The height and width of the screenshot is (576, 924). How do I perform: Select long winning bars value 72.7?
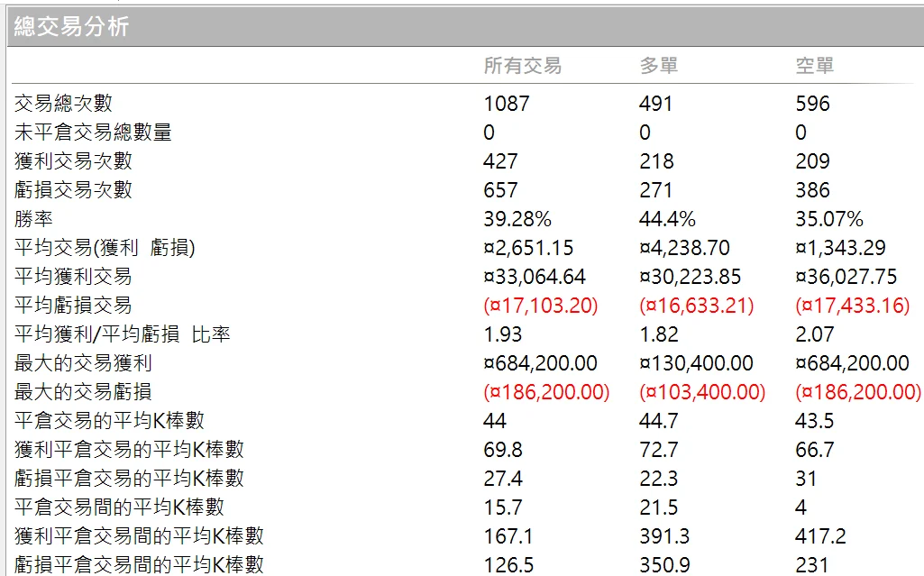pos(659,450)
